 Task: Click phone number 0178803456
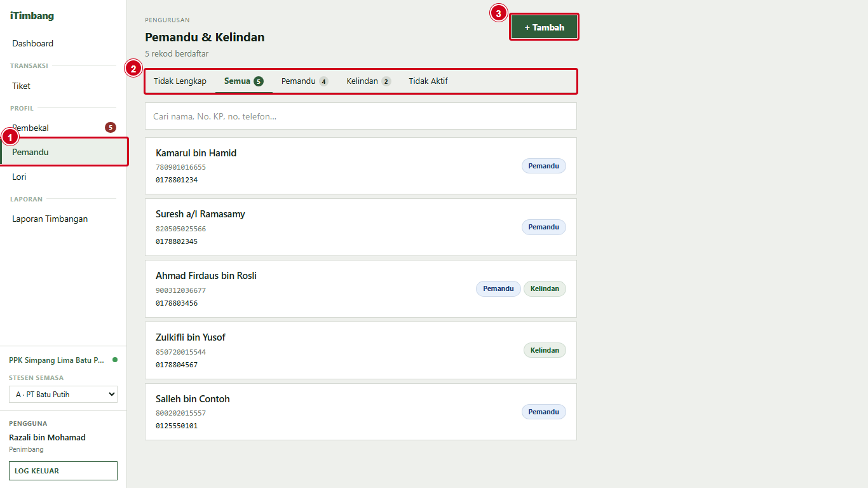click(177, 303)
